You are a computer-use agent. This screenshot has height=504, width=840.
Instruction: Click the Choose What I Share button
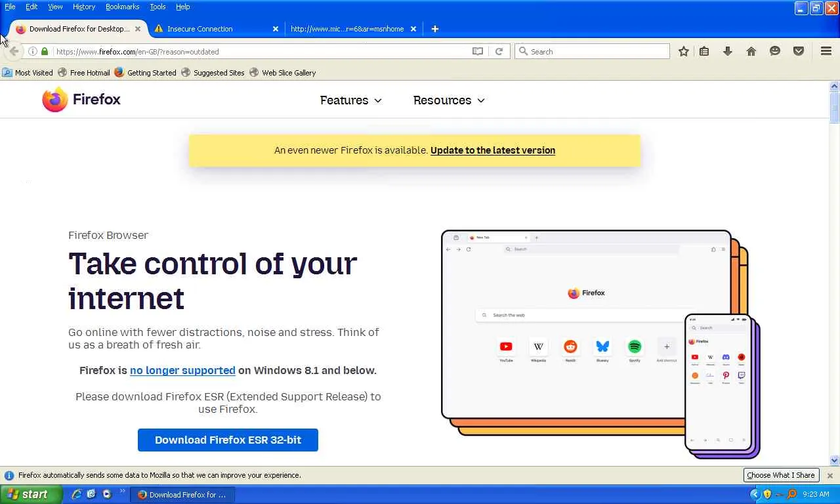781,475
